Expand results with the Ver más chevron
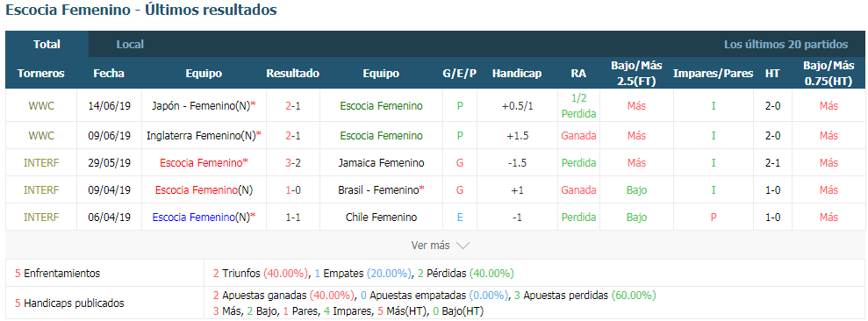 [x=463, y=246]
